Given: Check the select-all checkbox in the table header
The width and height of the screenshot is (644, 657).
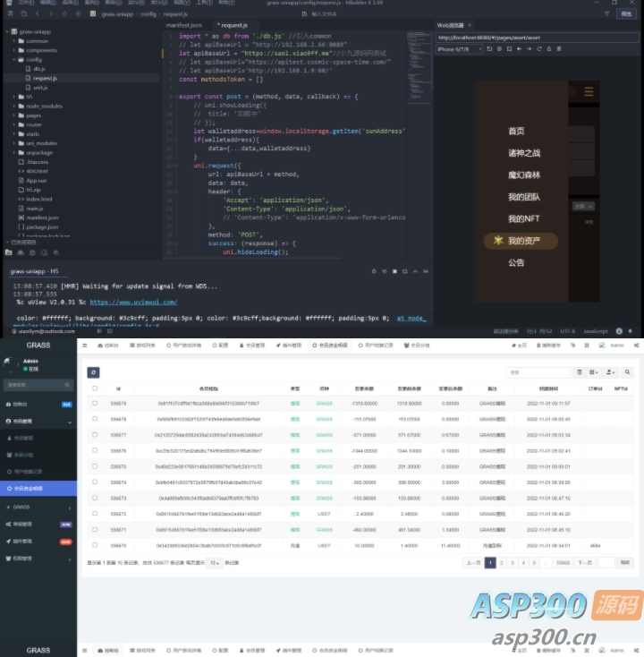Looking at the screenshot, I should coord(95,388).
